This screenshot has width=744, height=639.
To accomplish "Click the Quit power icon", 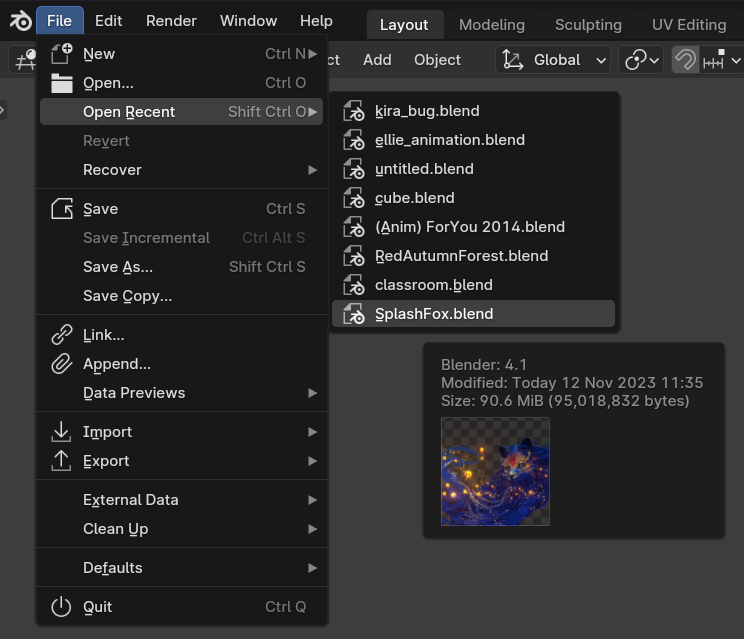I will coord(61,607).
